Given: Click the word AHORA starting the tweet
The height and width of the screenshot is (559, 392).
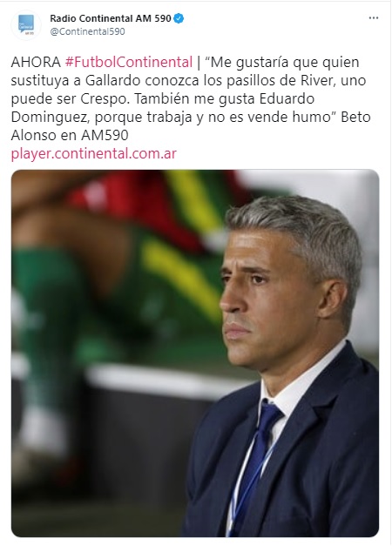Looking at the screenshot, I should point(36,62).
